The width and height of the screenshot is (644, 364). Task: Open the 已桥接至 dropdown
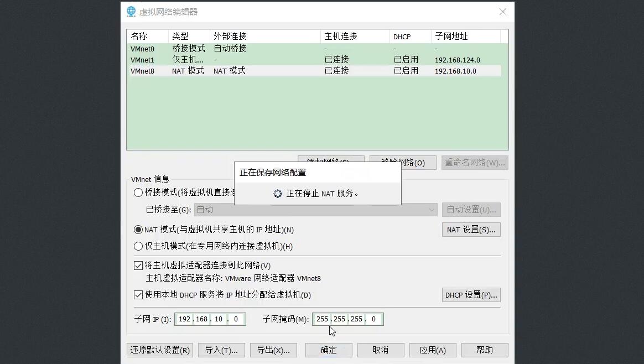click(x=315, y=210)
